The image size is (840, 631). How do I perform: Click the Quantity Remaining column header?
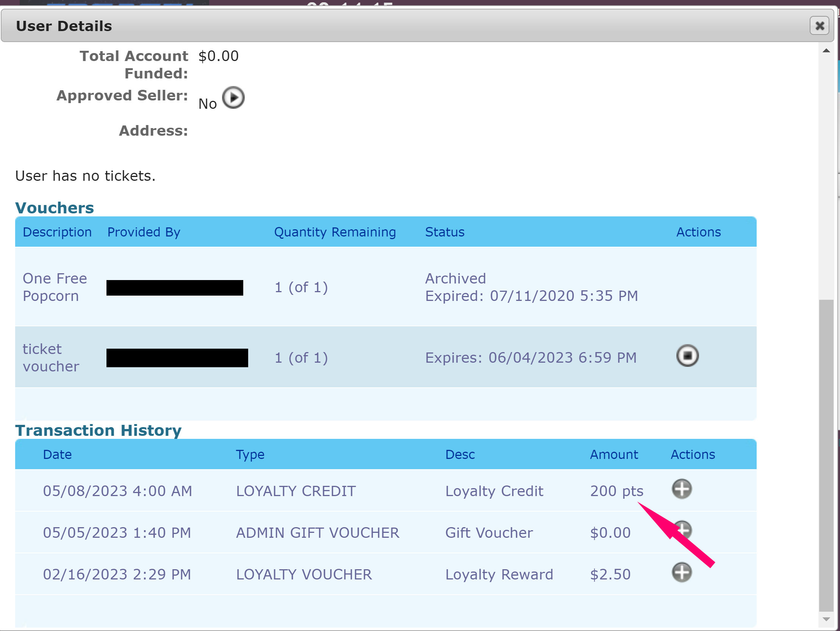coord(335,232)
